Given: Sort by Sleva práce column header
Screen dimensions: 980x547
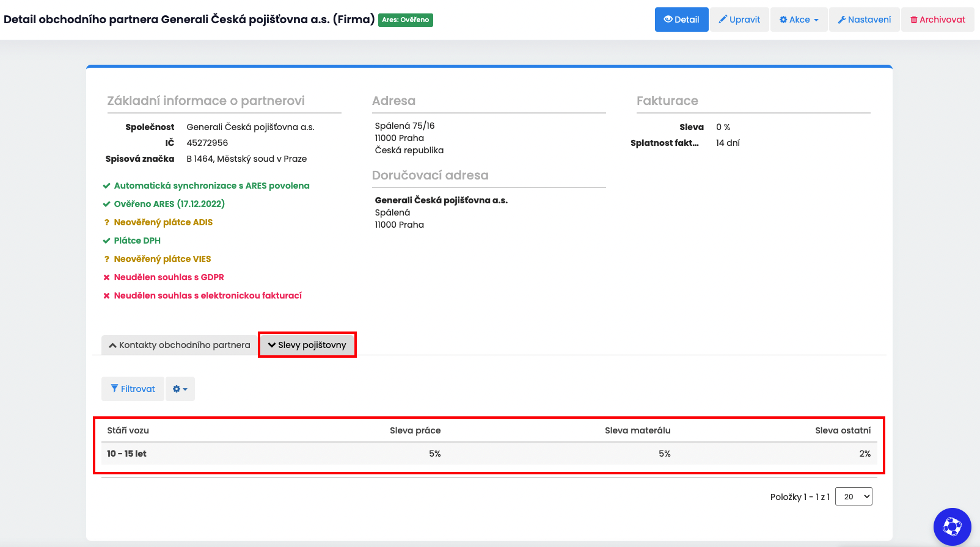Looking at the screenshot, I should [x=415, y=430].
